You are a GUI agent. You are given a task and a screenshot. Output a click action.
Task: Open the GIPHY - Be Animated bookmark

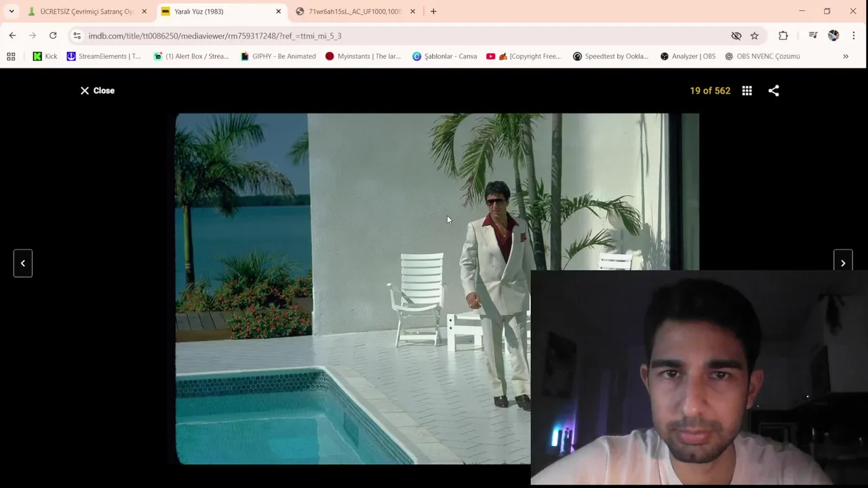278,56
